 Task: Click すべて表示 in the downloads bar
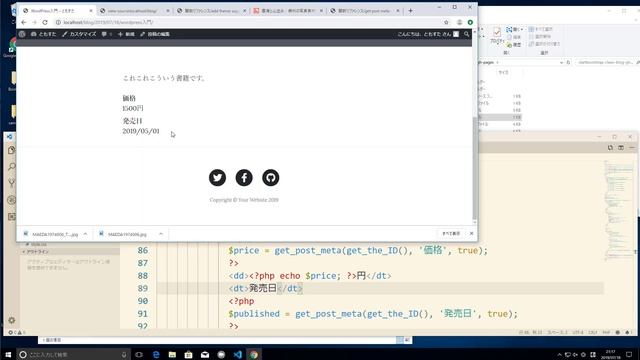click(x=451, y=233)
